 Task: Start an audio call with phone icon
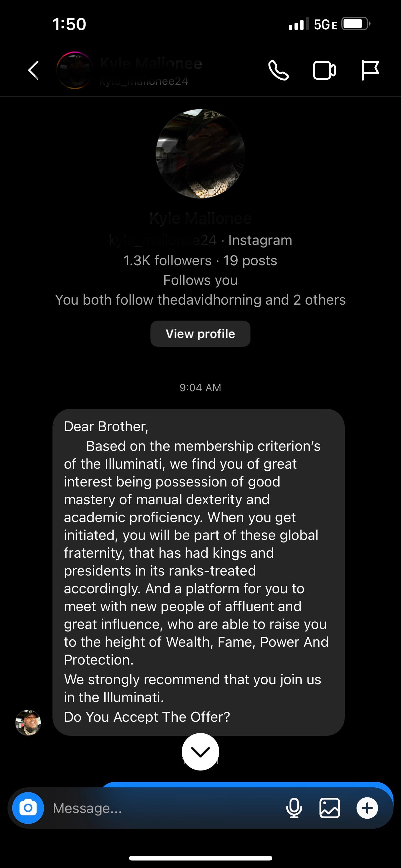pyautogui.click(x=279, y=70)
